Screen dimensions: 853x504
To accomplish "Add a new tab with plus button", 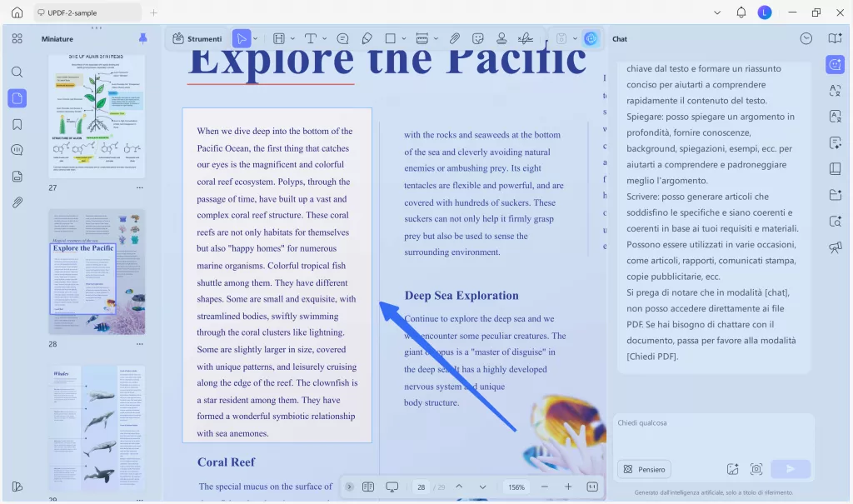I will (153, 12).
